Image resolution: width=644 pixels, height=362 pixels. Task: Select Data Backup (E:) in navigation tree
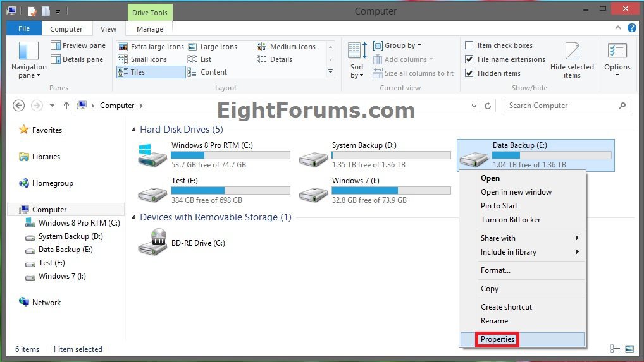click(65, 250)
